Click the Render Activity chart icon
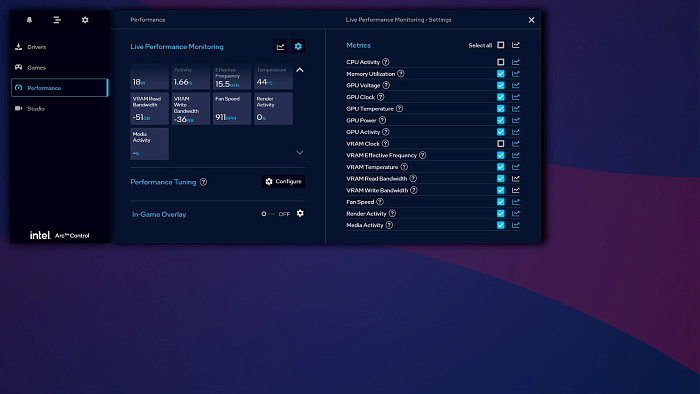Viewport: 700px width, 394px height. (x=516, y=213)
